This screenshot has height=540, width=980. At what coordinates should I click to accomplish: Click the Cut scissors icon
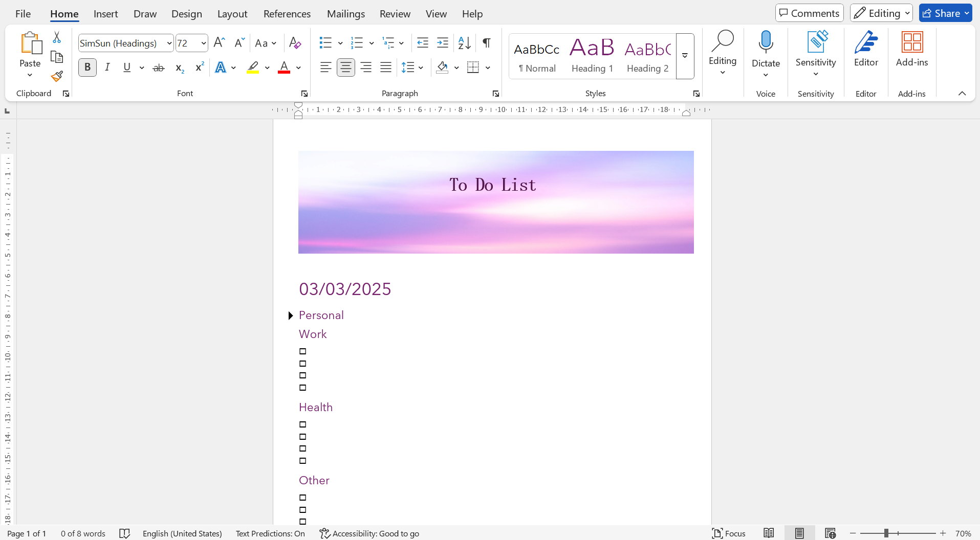(x=57, y=37)
